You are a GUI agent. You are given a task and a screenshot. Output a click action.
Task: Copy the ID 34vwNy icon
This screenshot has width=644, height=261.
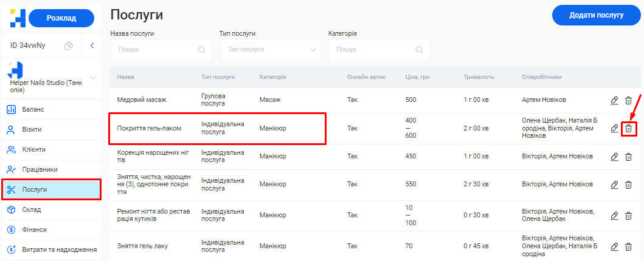point(69,46)
